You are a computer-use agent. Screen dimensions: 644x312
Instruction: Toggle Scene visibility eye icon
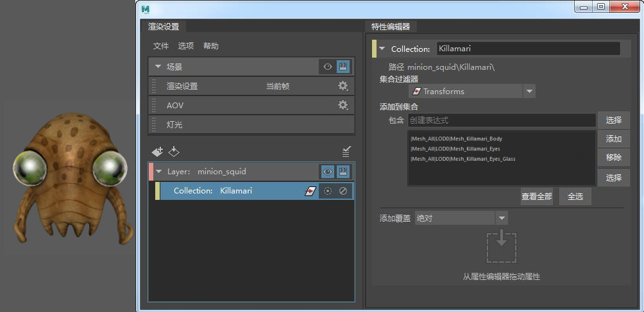(327, 67)
